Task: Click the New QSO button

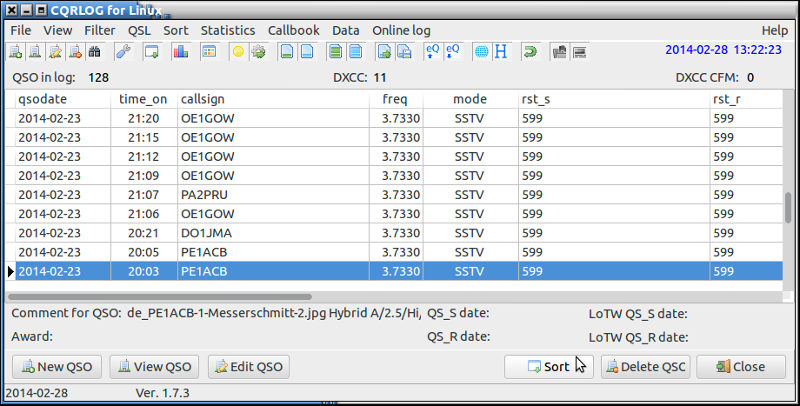Action: coord(56,367)
